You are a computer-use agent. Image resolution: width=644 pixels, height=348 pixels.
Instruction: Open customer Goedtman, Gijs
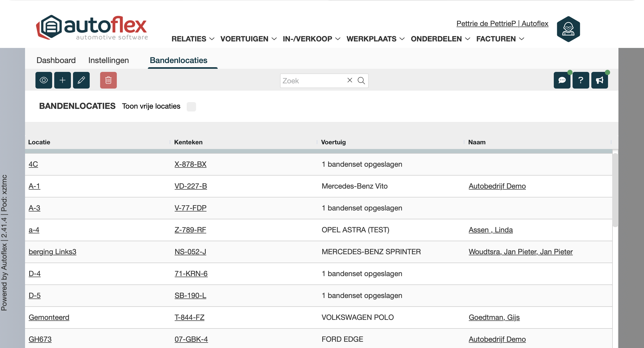[494, 317]
